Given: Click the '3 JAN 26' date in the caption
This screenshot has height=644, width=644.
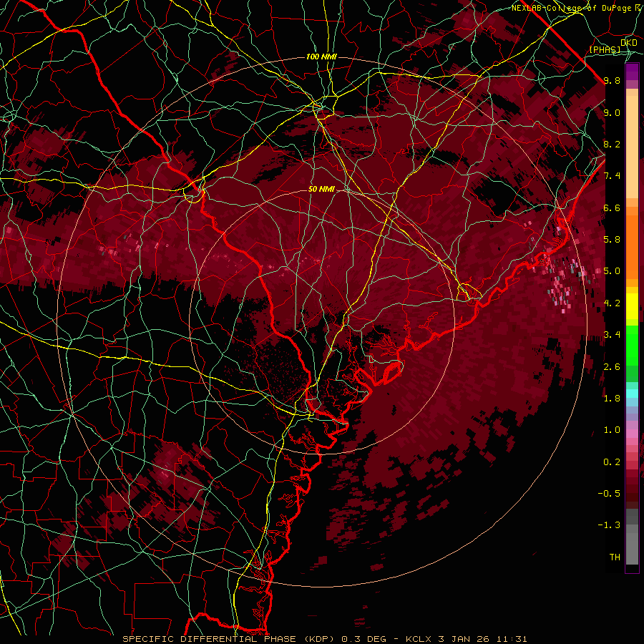Looking at the screenshot, I should 462,639.
